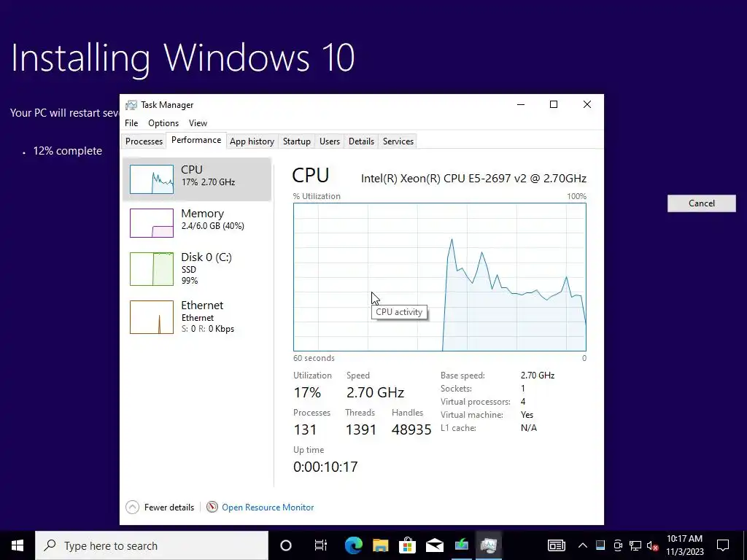This screenshot has width=747, height=560.
Task: Open the View menu
Action: [198, 122]
